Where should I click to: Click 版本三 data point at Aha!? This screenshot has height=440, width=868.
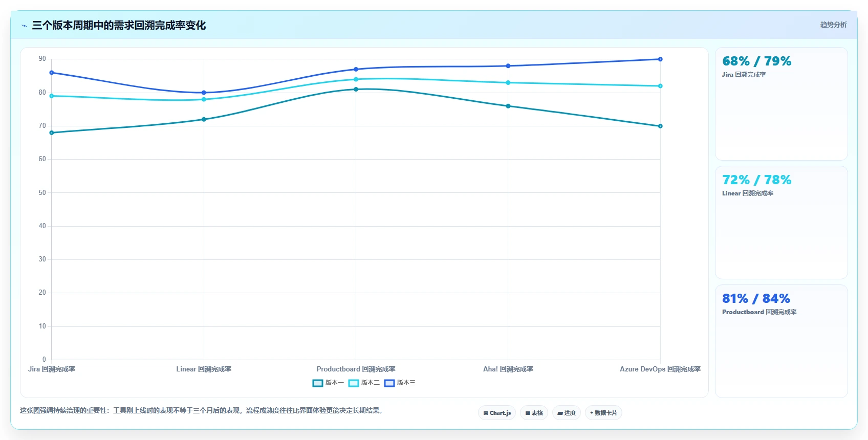(508, 66)
